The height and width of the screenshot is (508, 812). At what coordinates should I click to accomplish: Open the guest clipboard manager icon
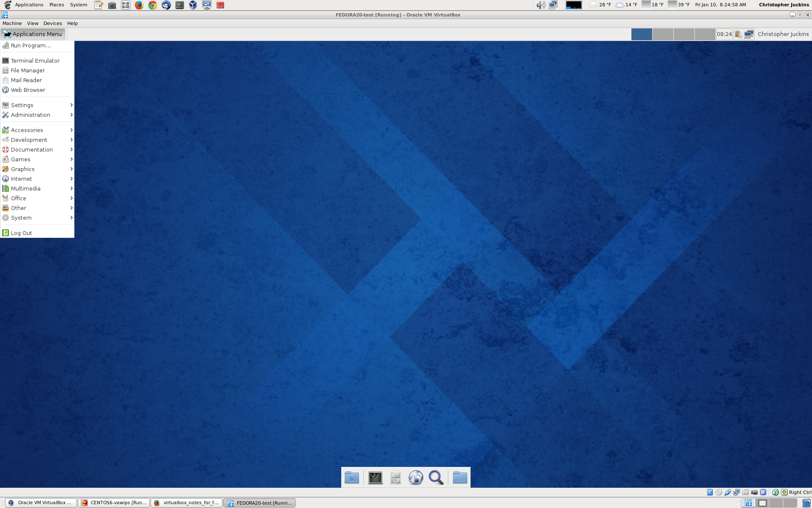click(x=738, y=34)
